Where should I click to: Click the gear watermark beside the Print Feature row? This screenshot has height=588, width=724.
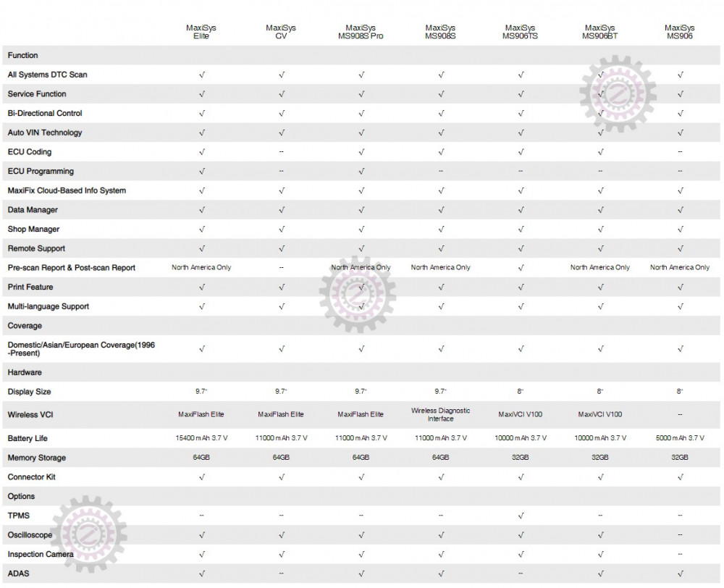point(359,289)
